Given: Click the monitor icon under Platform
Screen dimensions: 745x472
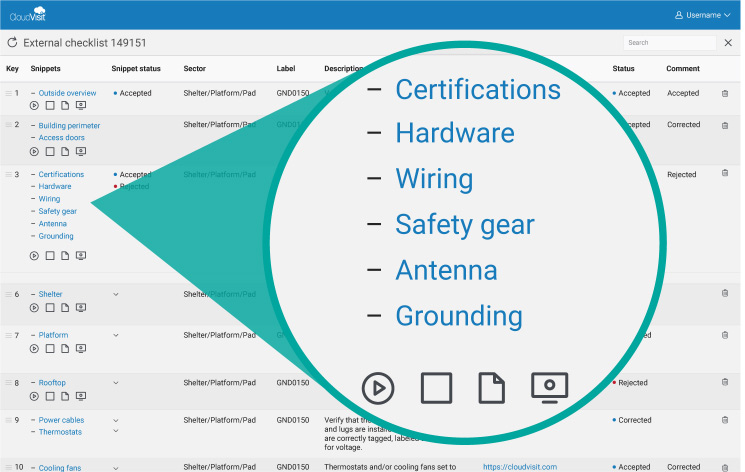Looking at the screenshot, I should (81, 348).
